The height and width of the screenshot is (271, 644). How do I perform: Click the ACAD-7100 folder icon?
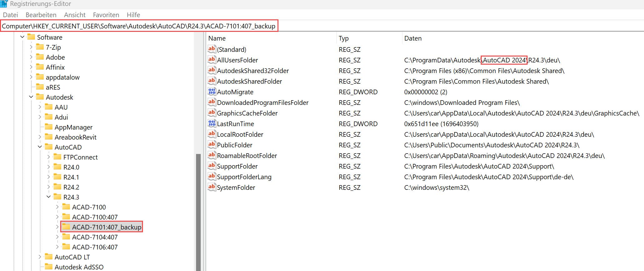coord(66,207)
